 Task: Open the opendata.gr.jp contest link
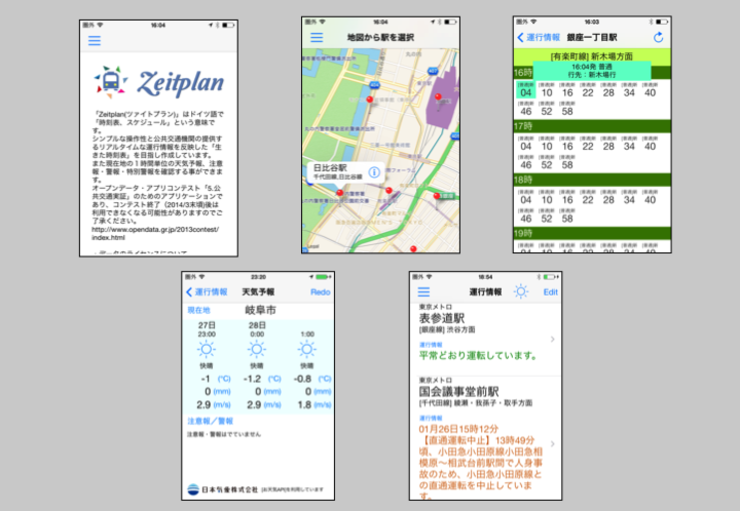[155, 234]
